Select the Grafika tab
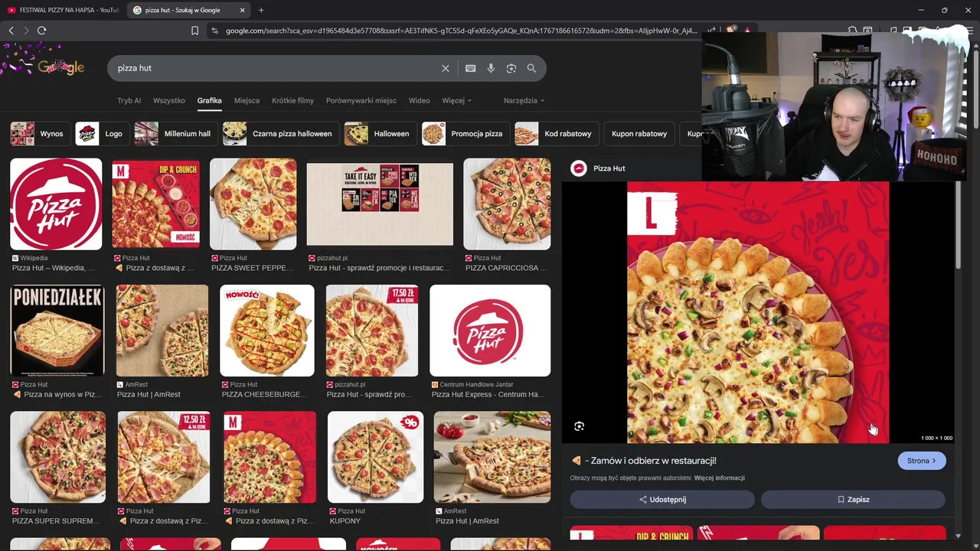Screen dimensions: 980x551 point(209,100)
